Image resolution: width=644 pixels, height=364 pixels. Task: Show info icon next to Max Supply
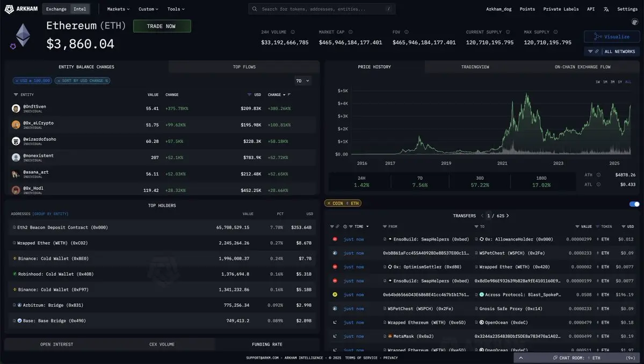(555, 32)
